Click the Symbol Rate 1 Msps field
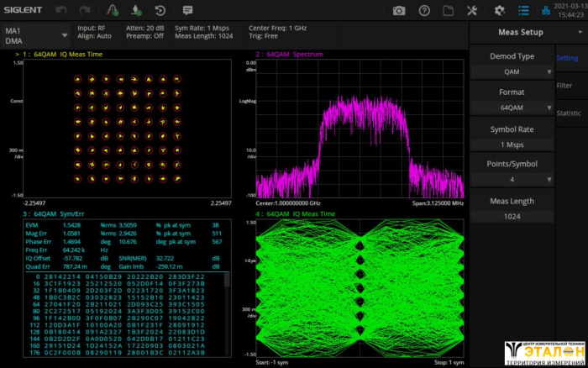588x368 pixels. coord(512,144)
